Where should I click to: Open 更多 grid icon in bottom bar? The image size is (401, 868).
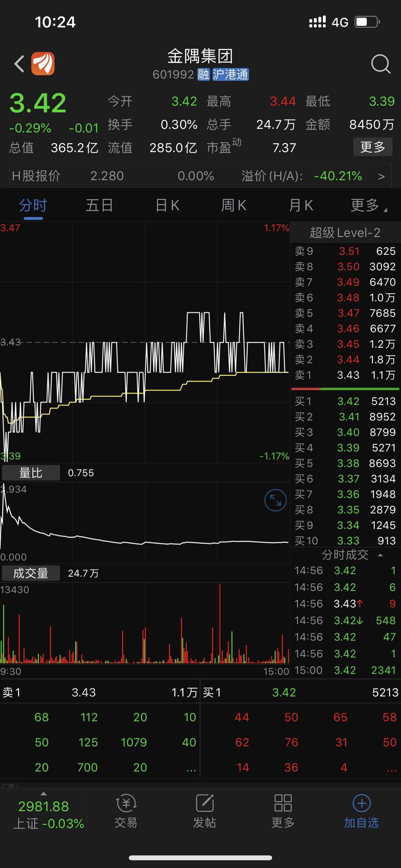coord(283,811)
